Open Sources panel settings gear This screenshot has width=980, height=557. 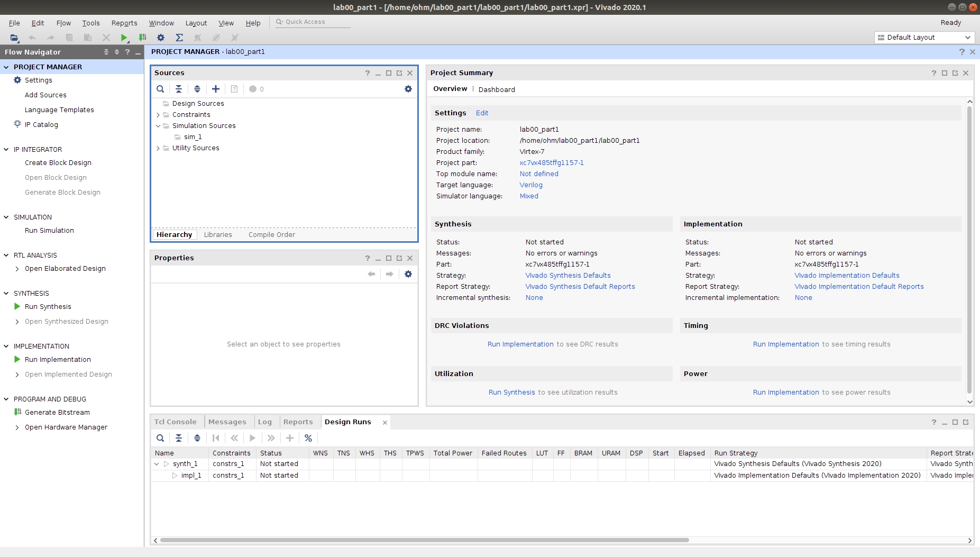coord(408,89)
